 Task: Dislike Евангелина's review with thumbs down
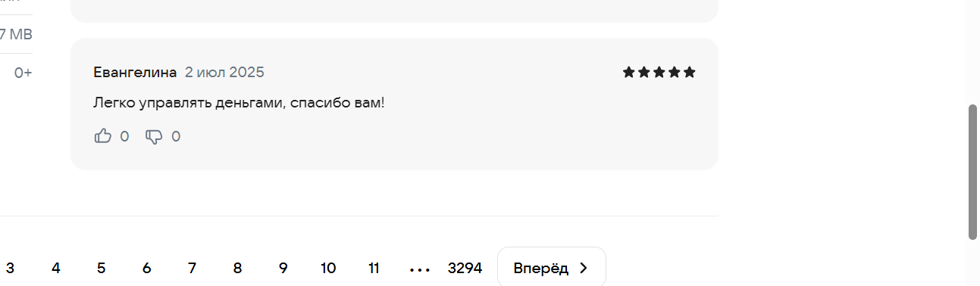pos(154,137)
